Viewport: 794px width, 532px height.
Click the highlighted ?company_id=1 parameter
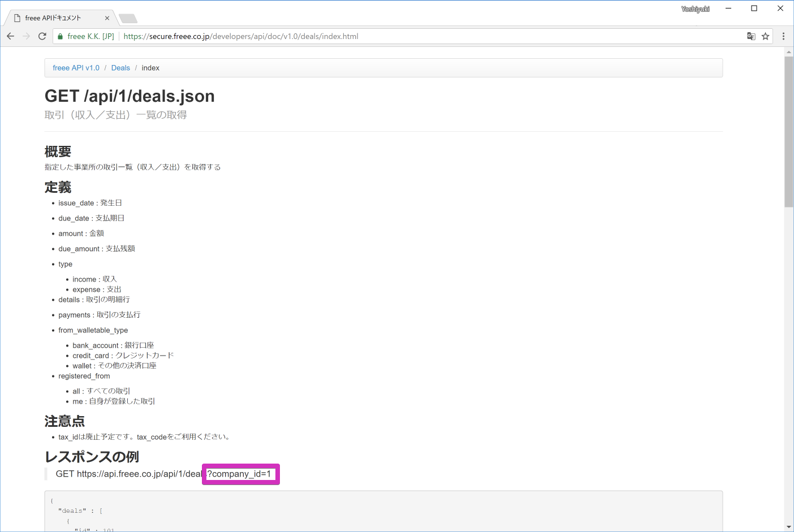pyautogui.click(x=240, y=474)
